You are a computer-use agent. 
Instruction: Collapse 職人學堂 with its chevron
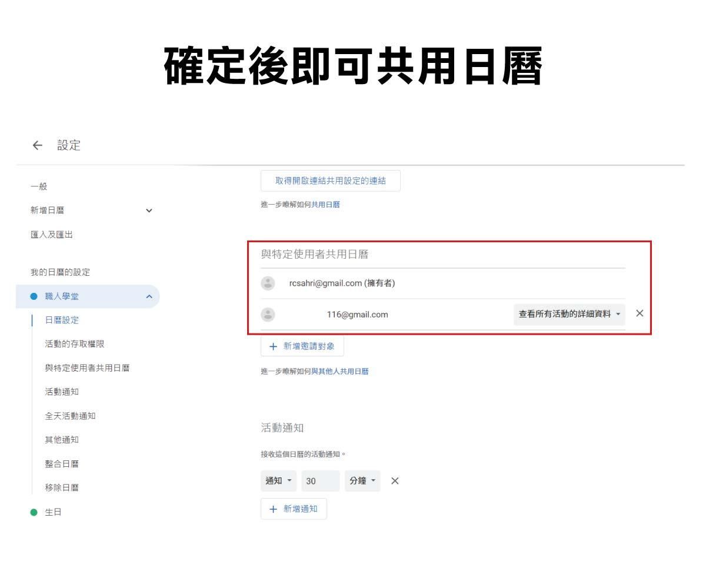tap(149, 296)
